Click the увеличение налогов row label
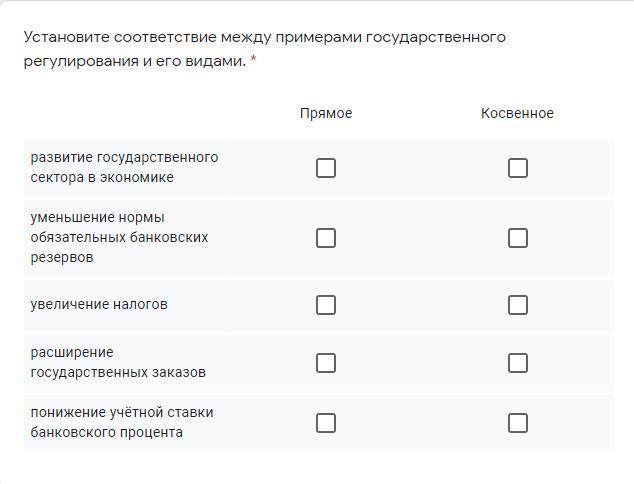Viewport: 634px width, 484px height. [99, 304]
